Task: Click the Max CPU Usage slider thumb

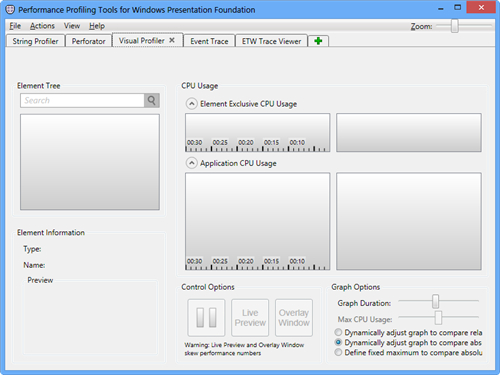Action: (438, 317)
